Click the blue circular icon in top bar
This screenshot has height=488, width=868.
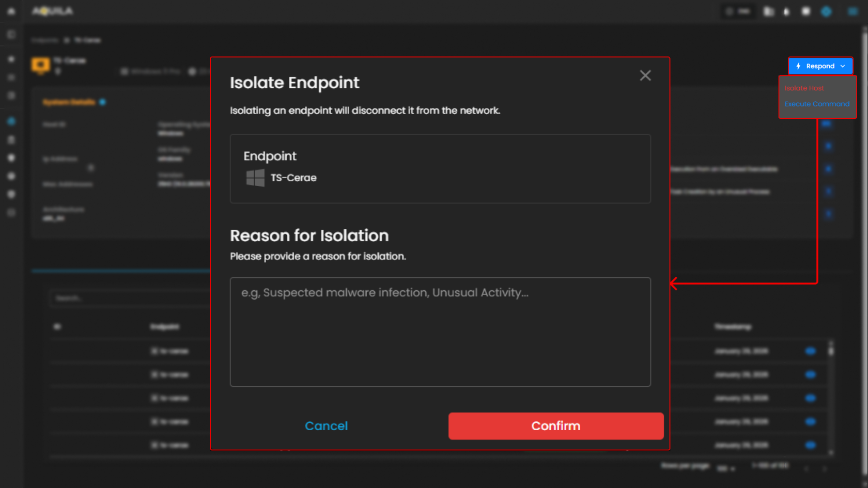(826, 11)
